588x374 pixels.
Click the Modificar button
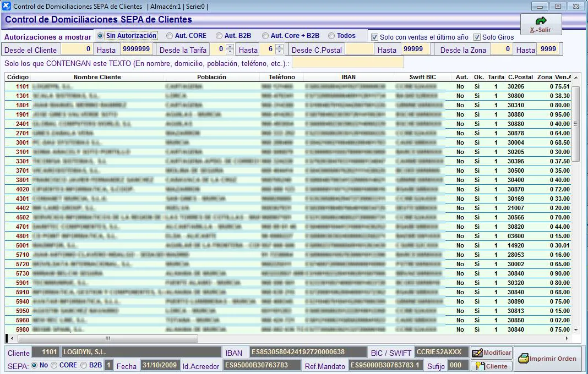tap(492, 353)
